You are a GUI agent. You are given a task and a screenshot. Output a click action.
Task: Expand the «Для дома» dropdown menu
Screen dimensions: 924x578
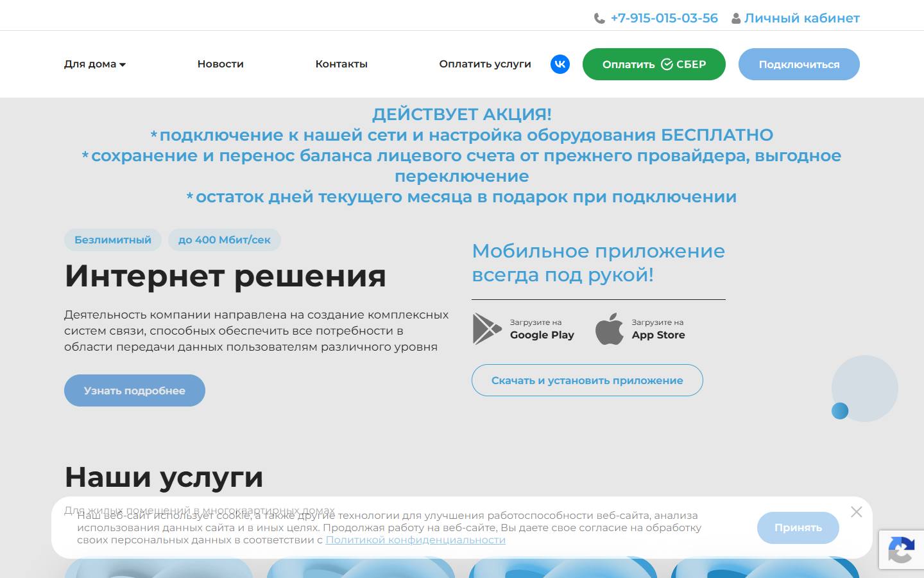(x=95, y=64)
